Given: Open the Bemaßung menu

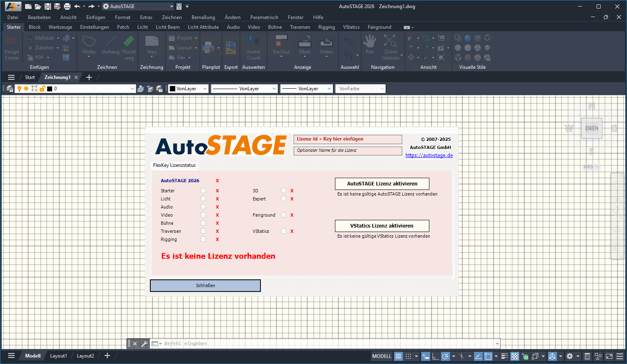Looking at the screenshot, I should coord(203,17).
